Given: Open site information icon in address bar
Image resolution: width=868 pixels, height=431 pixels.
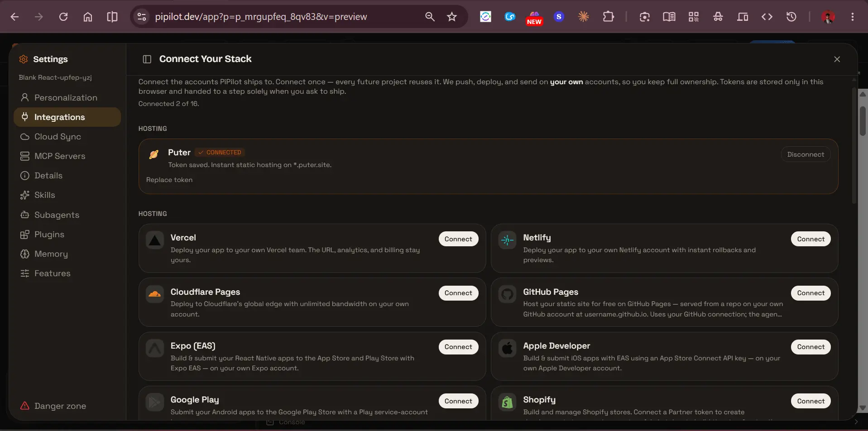Looking at the screenshot, I should click(x=142, y=17).
